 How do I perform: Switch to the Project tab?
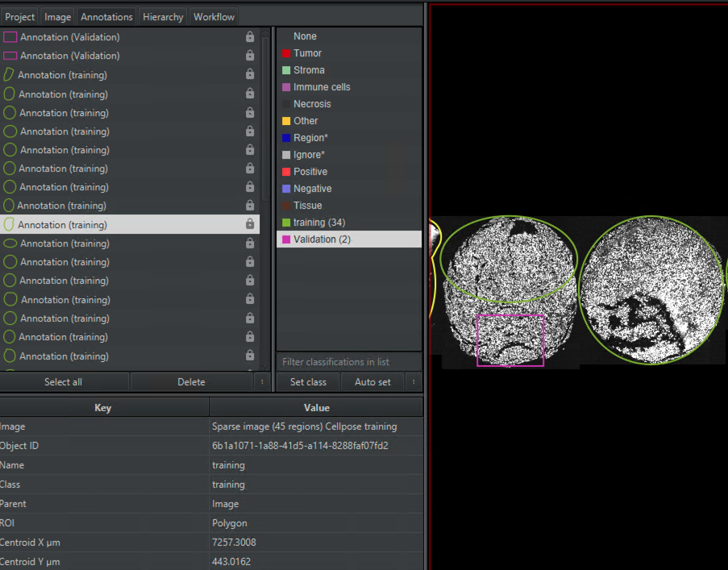coord(19,16)
